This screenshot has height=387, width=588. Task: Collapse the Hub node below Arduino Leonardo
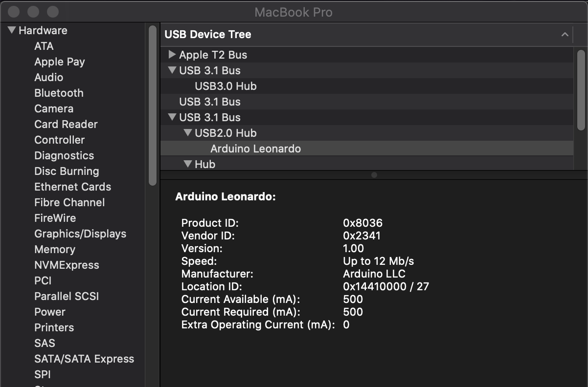[187, 164]
